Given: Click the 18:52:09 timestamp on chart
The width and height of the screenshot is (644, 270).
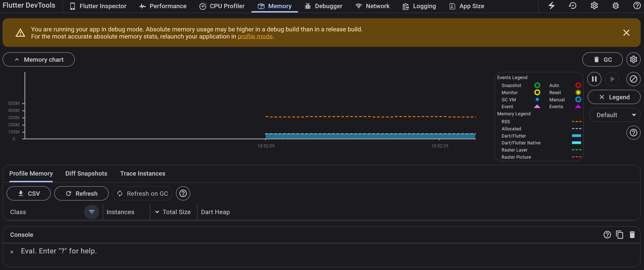Looking at the screenshot, I should tap(266, 146).
